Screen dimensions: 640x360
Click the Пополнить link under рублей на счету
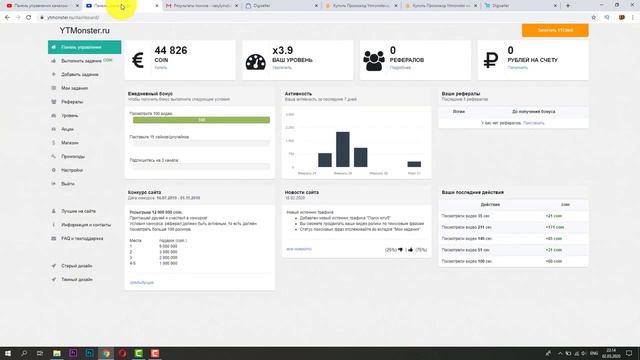(518, 68)
